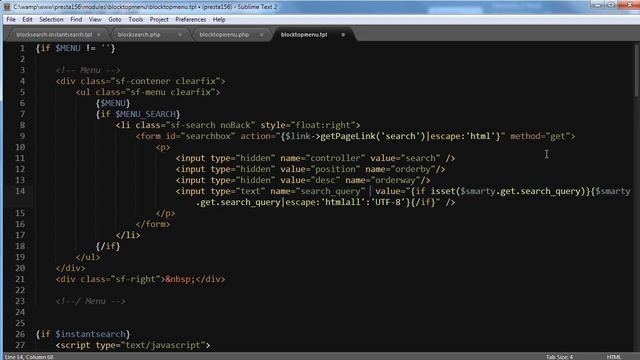
Task: Open the Help menu
Action: point(219,20)
